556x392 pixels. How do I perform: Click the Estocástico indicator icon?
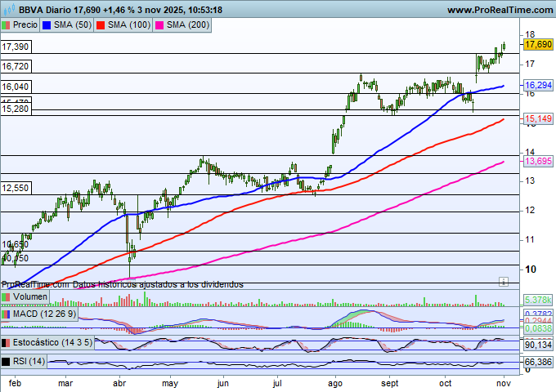pyautogui.click(x=7, y=343)
